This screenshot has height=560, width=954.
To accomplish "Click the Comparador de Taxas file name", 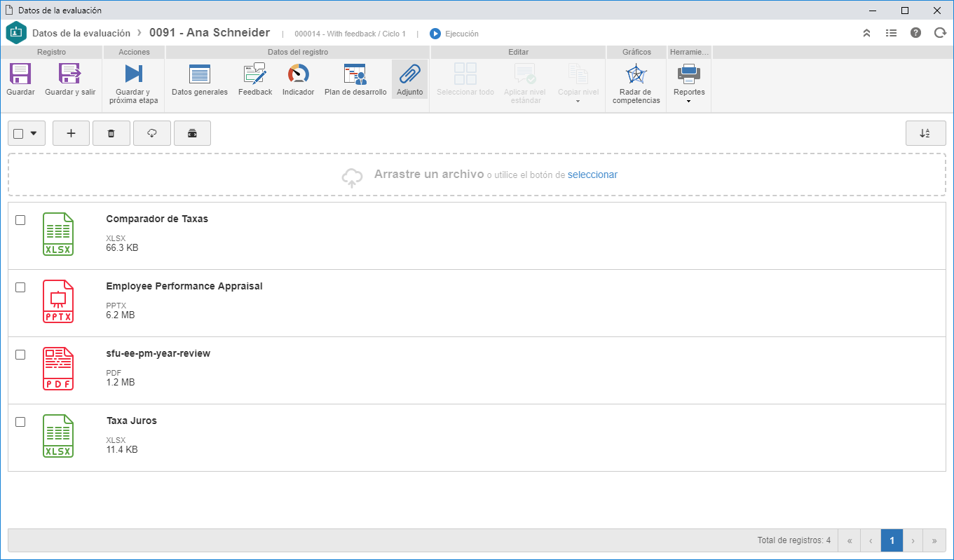I will 157,219.
